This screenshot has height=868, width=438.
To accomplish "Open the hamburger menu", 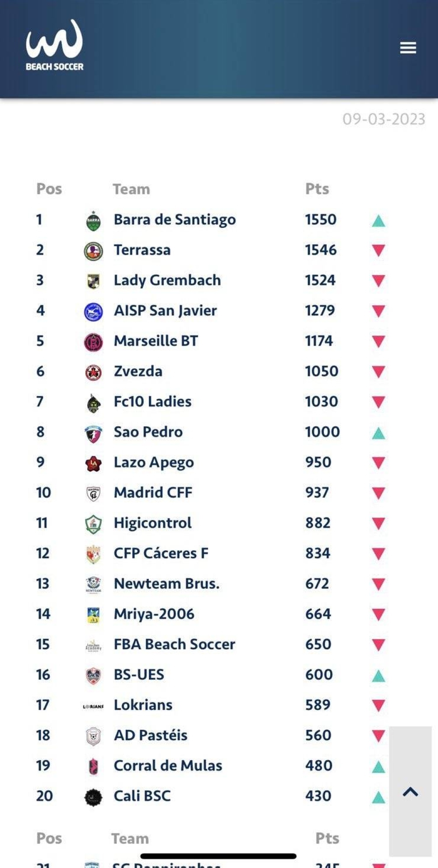I will 408,48.
